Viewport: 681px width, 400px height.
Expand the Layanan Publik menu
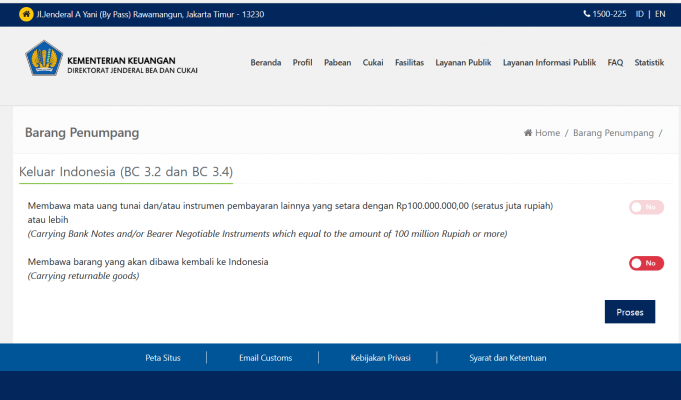point(463,62)
